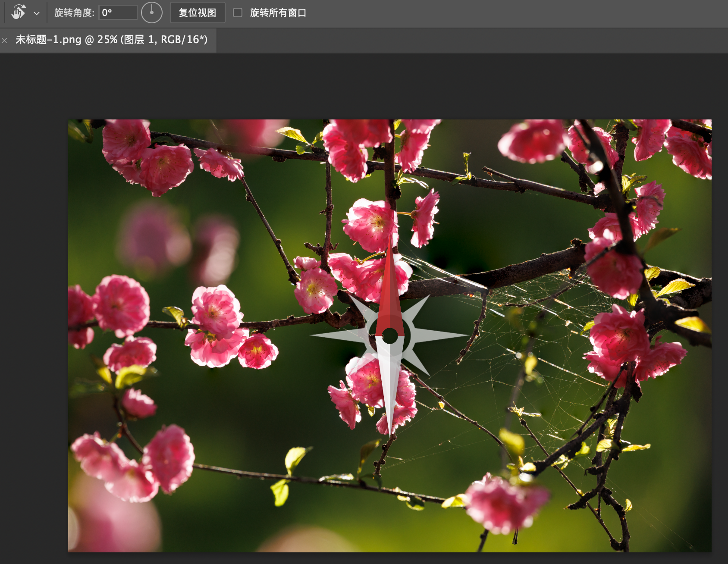Click the dark pasteboard left of image
728x564 pixels.
click(x=34, y=302)
